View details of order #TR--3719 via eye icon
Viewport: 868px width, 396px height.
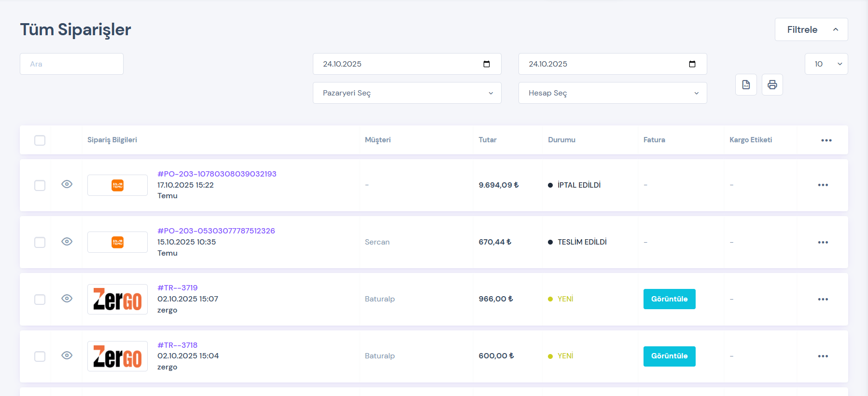point(67,299)
